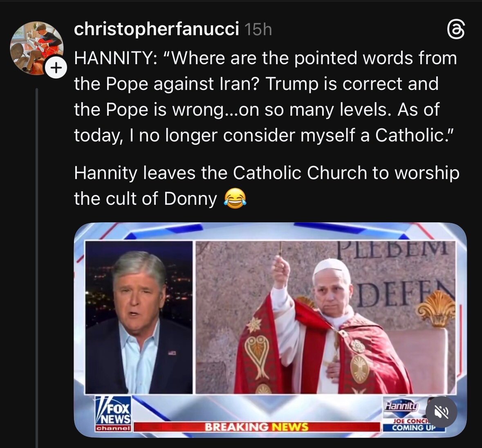Click the vertical thread line below the avatar
Viewport: 482px width, 448px height.
pyautogui.click(x=37, y=266)
